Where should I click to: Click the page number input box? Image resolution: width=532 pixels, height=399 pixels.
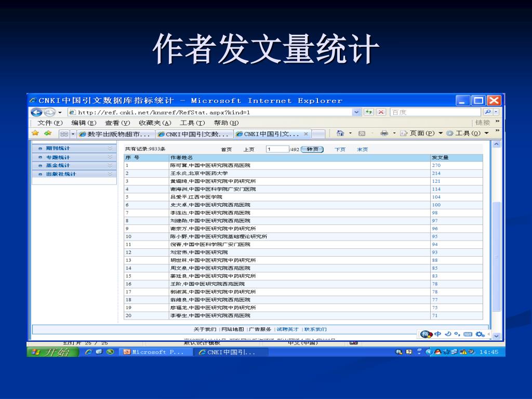point(277,149)
